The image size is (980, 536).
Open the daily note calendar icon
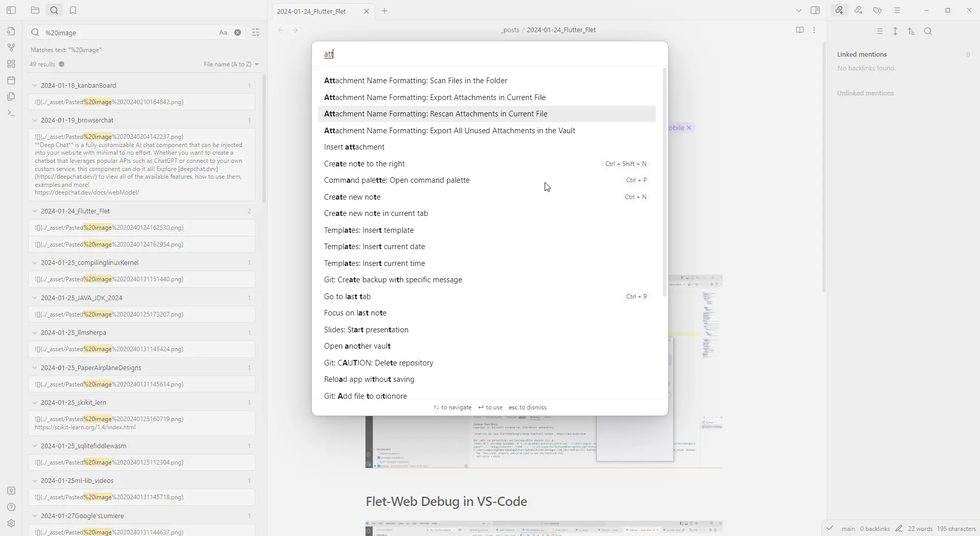[11, 80]
